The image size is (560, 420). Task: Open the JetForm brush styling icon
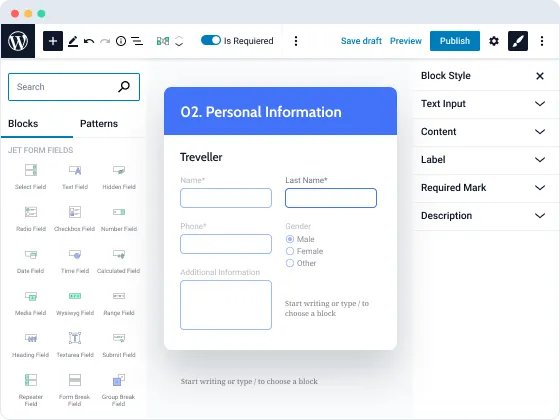click(518, 41)
